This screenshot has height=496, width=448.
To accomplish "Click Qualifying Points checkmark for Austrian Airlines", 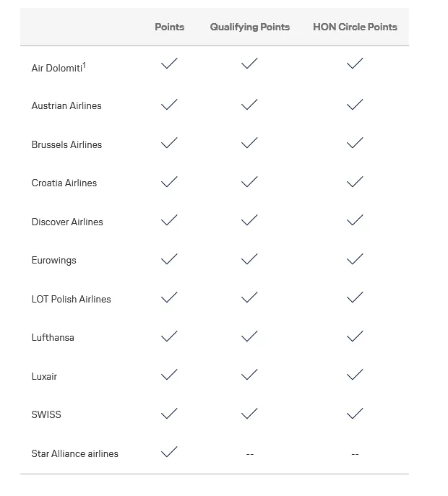I will (x=249, y=105).
